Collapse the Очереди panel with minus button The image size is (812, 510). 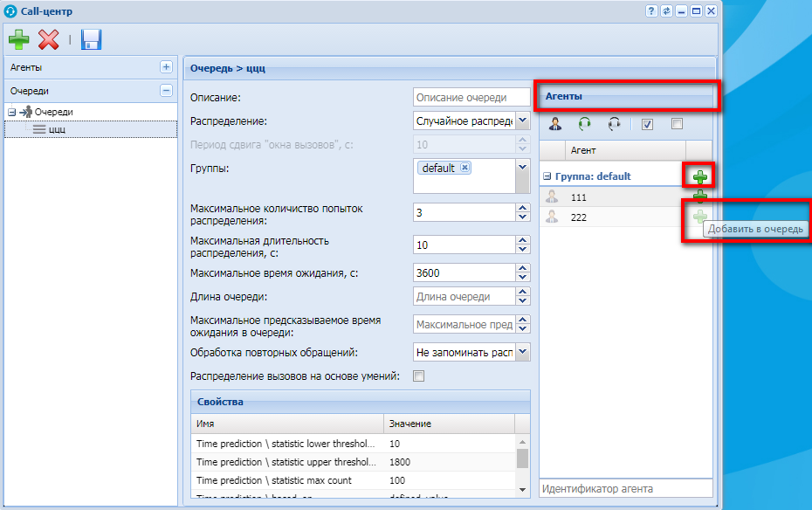[x=166, y=90]
